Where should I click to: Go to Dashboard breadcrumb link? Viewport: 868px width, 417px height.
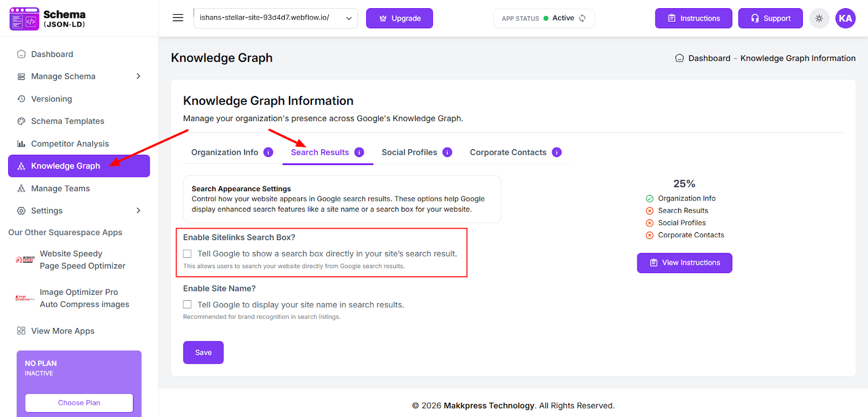(709, 59)
